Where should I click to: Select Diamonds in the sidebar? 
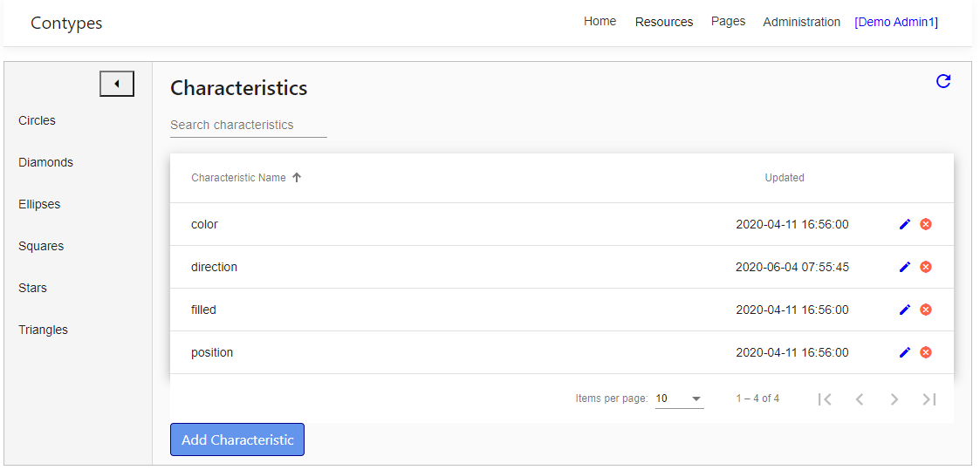[45, 162]
